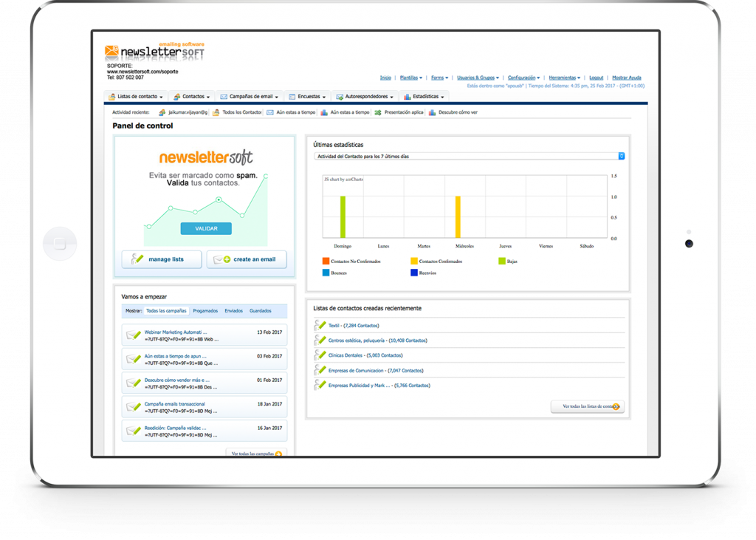Click the edit icon next to Textil list
Image resolution: width=756 pixels, height=540 pixels.
click(320, 325)
